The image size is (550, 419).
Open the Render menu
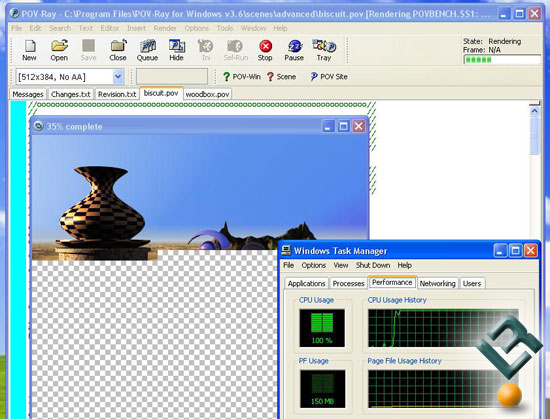pyautogui.click(x=165, y=28)
